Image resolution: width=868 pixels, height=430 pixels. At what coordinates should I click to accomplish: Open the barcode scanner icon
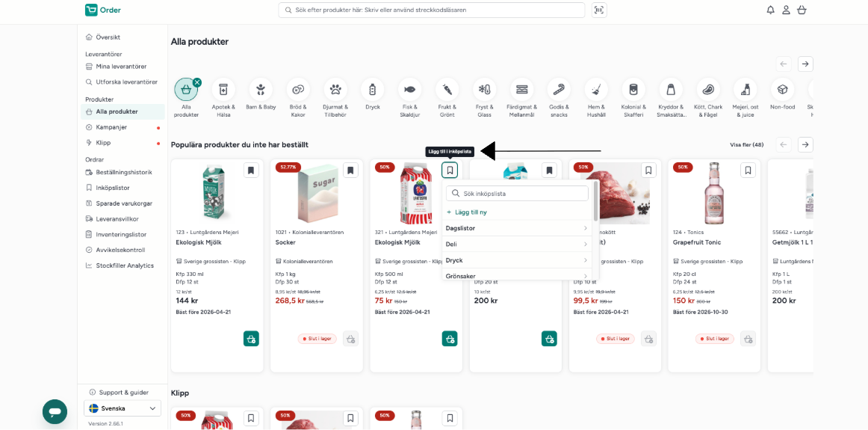(x=599, y=10)
